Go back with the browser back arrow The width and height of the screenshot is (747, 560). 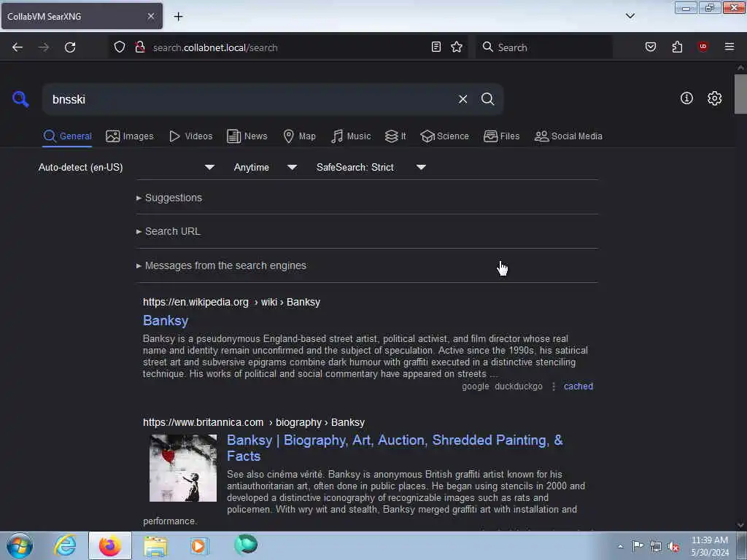click(x=18, y=47)
